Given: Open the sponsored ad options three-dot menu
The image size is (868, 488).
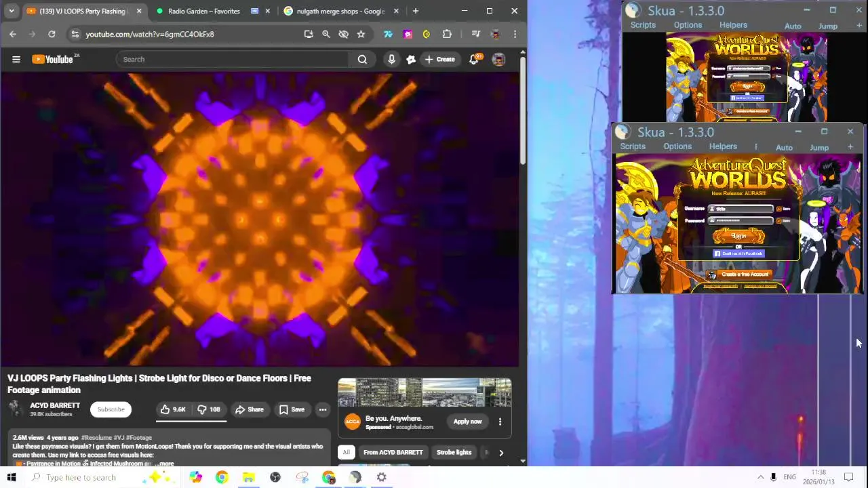Looking at the screenshot, I should click(500, 422).
